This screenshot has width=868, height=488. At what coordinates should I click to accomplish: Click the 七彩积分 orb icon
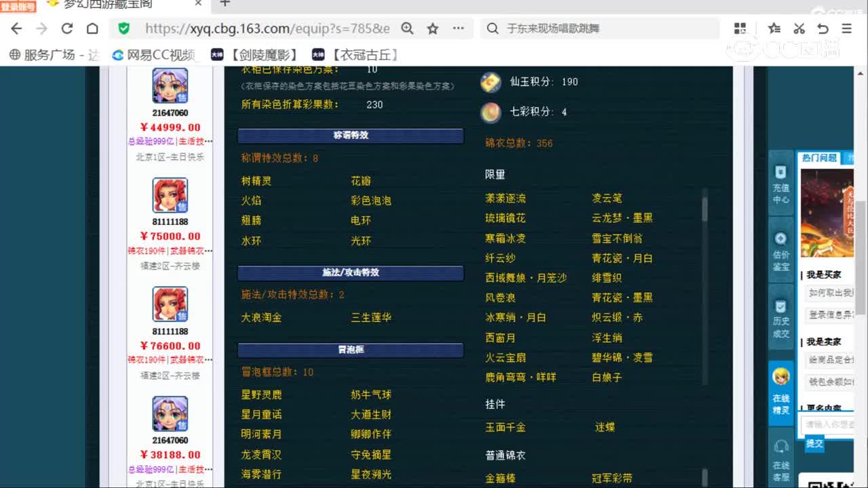(x=491, y=112)
